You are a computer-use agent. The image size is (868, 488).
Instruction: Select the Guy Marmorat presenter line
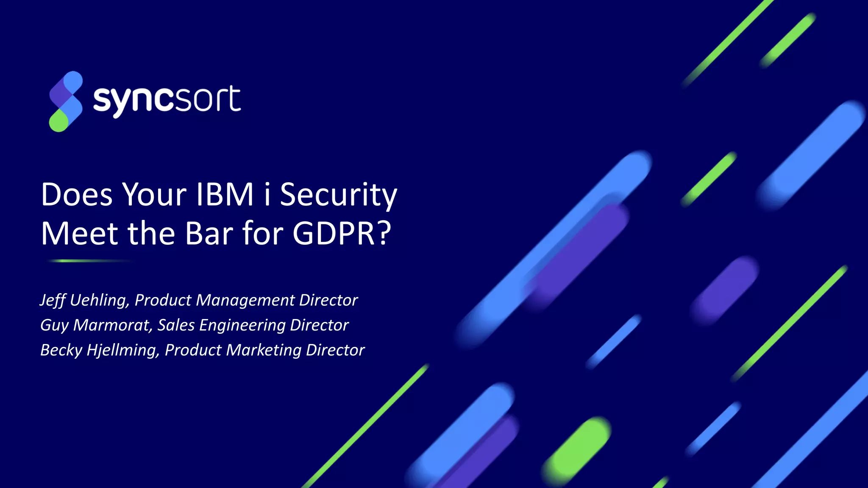194,325
